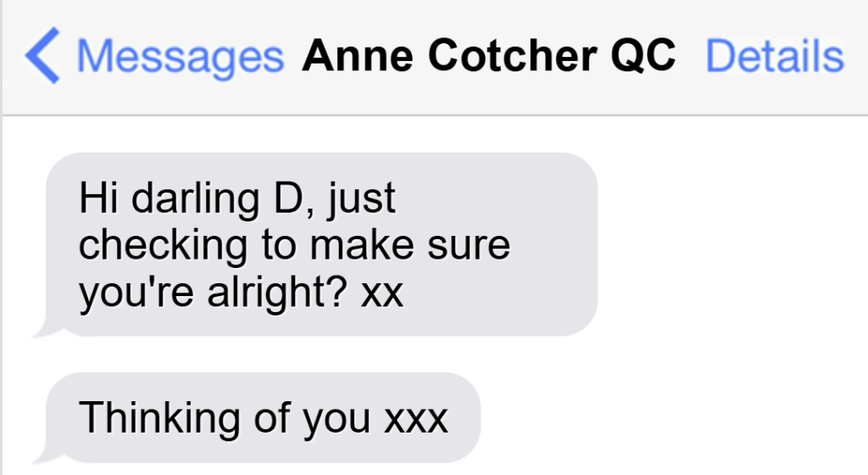The image size is (868, 475).
Task: Click the word 'darling' in the first message
Action: (x=196, y=198)
